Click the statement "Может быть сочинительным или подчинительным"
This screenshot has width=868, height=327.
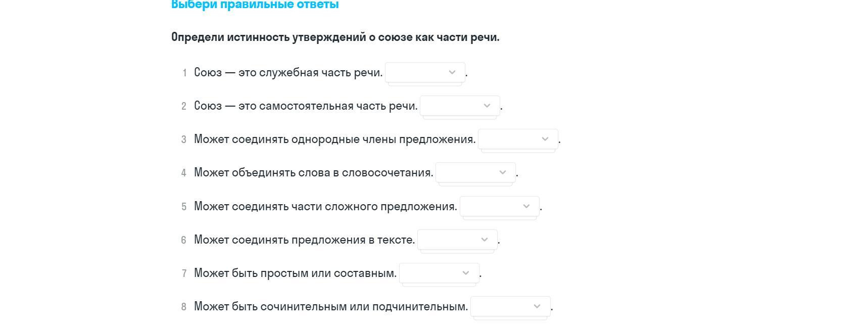(331, 307)
